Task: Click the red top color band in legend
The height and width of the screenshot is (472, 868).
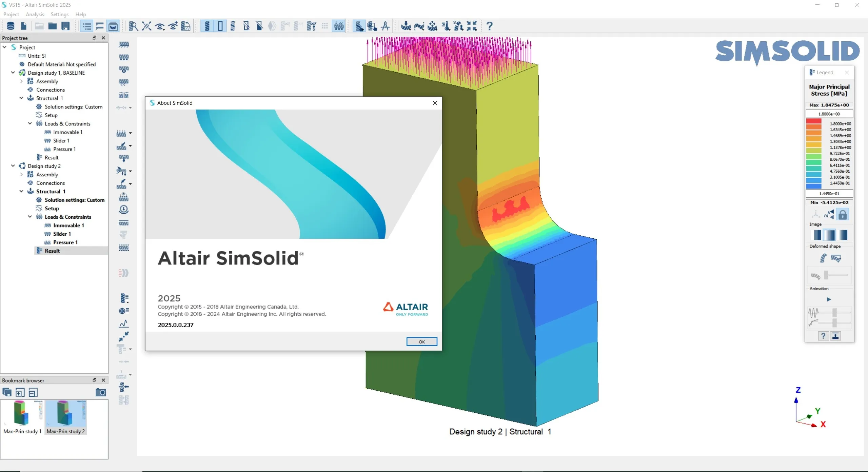Action: 814,121
